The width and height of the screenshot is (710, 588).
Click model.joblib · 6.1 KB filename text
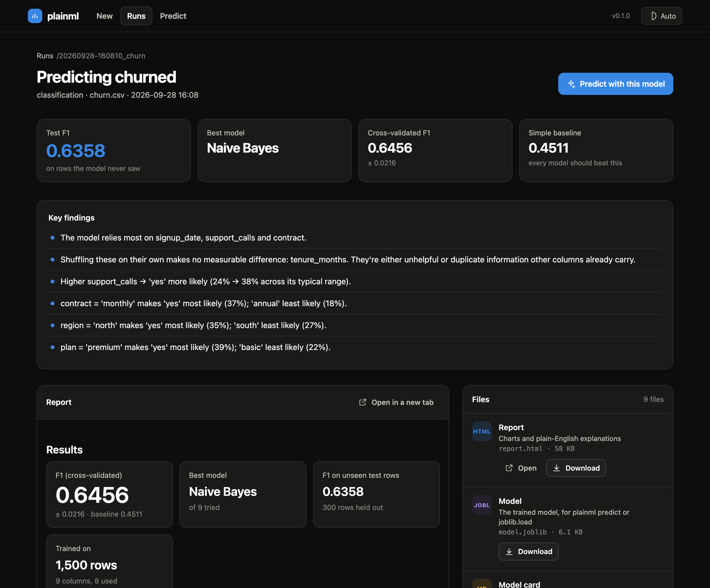pyautogui.click(x=540, y=532)
